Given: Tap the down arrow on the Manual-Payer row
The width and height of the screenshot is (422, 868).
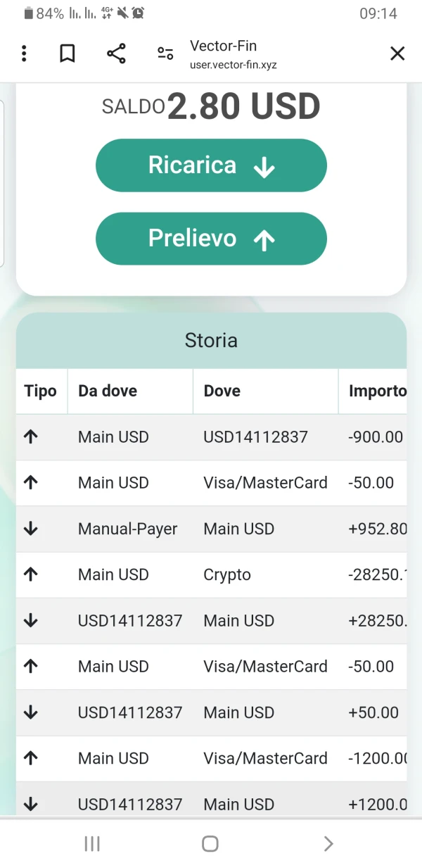Looking at the screenshot, I should tap(31, 529).
